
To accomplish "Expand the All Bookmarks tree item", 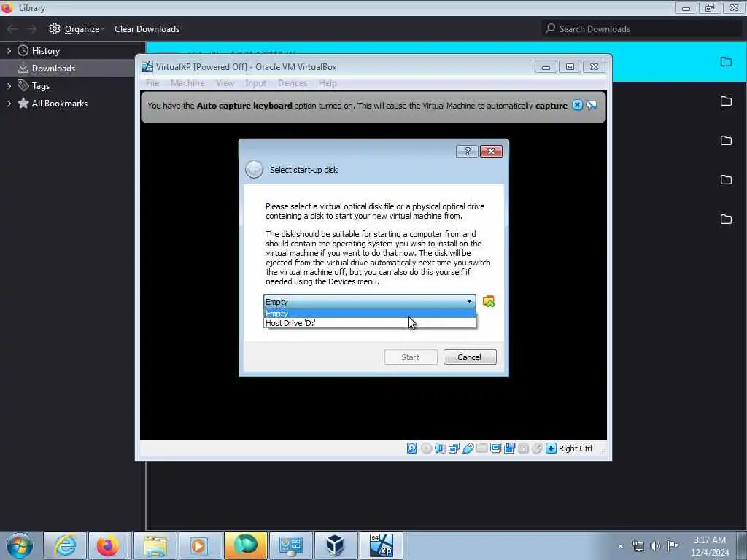I will pyautogui.click(x=9, y=104).
